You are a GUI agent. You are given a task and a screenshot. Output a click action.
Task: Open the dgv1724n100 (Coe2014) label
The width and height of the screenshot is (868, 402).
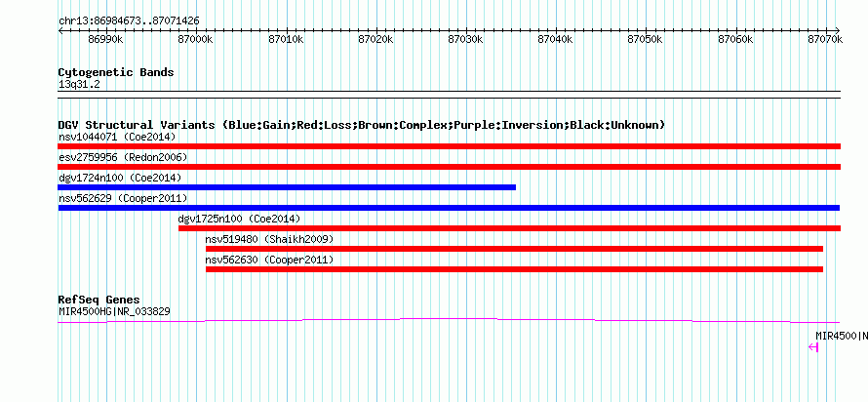pyautogui.click(x=120, y=178)
